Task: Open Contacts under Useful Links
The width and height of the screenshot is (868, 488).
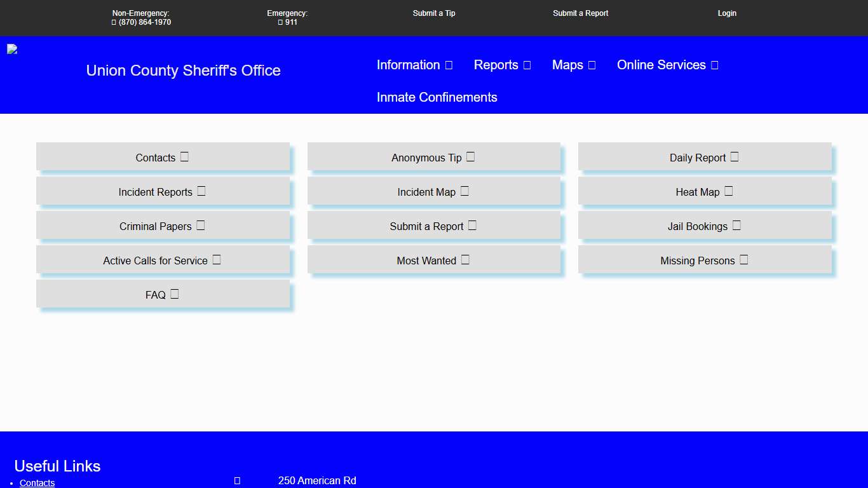Action: (x=37, y=483)
